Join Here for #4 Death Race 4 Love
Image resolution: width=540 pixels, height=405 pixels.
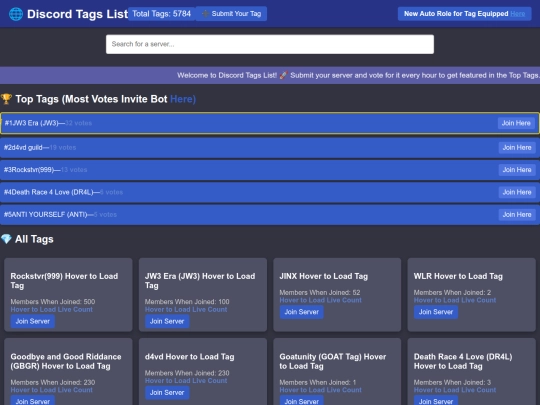[517, 192]
